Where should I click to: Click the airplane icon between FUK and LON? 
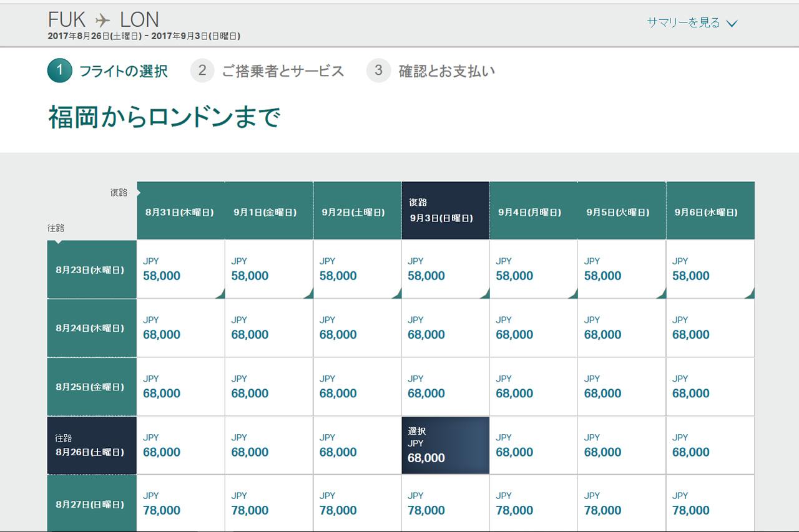click(x=102, y=20)
